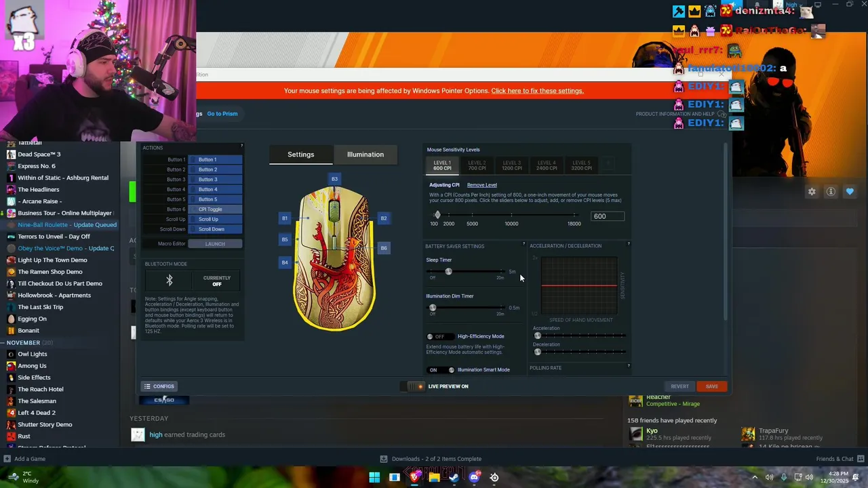Launch the Macro Editor
This screenshot has width=868, height=488.
(x=215, y=244)
